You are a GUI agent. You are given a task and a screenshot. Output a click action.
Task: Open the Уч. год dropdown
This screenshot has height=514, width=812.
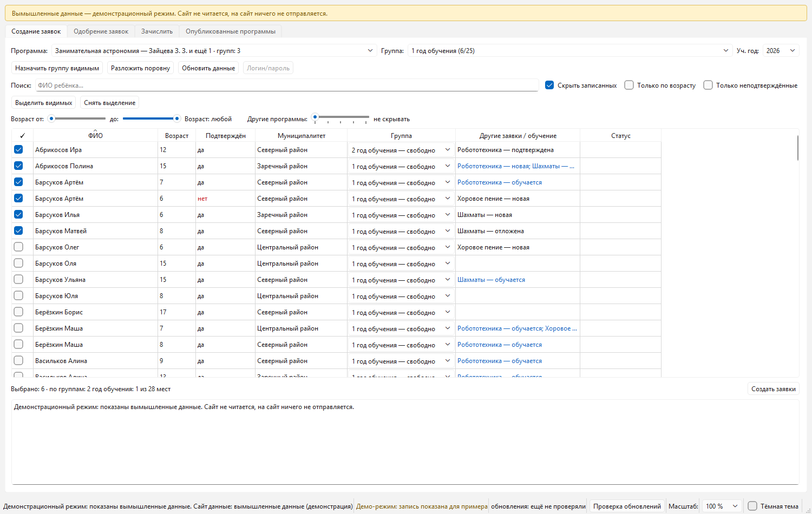click(781, 51)
